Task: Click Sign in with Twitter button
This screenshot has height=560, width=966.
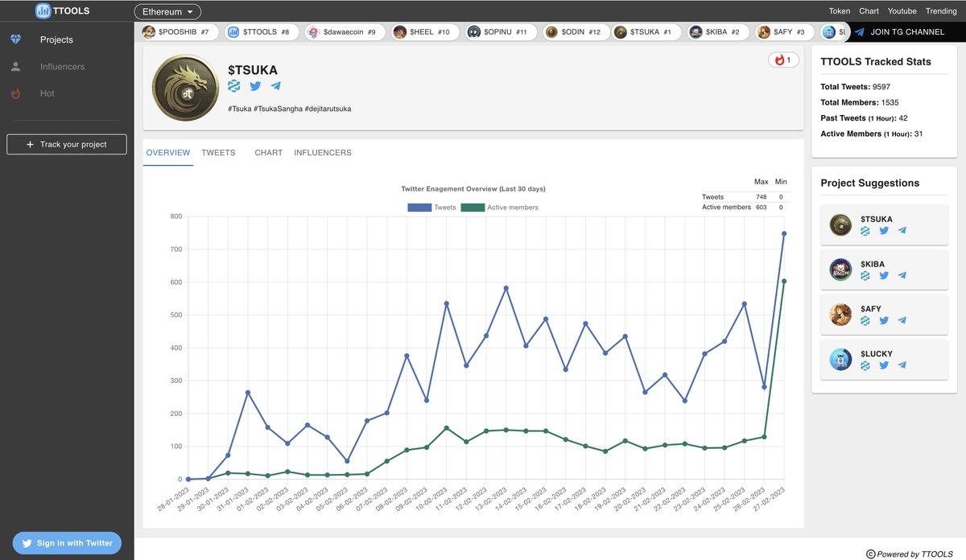Action: pyautogui.click(x=68, y=543)
